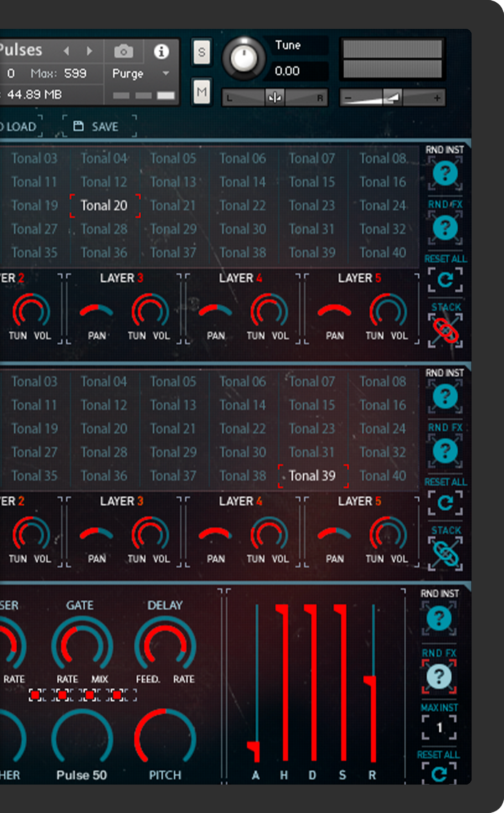Click the camera snapshot icon
Viewport: 504px width, 813px height.
click(123, 52)
